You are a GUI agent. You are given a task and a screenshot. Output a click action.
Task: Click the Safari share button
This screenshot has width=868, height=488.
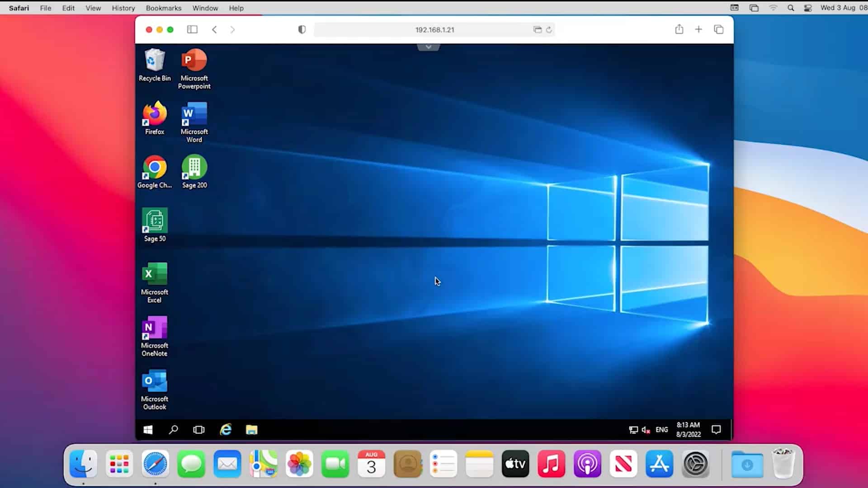coord(679,29)
